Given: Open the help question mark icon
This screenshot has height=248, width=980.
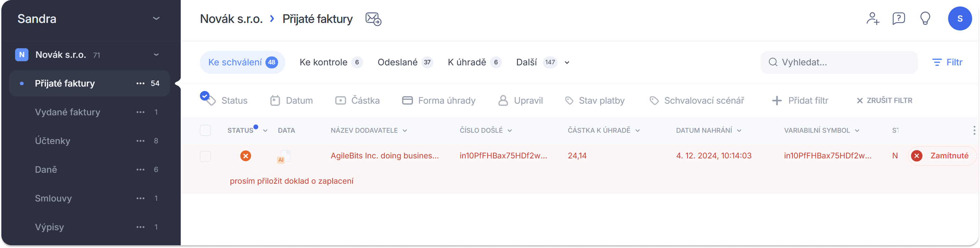Looking at the screenshot, I should click(x=899, y=18).
